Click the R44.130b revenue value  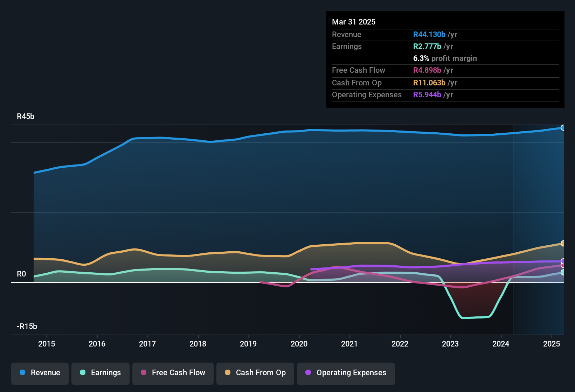pos(429,34)
